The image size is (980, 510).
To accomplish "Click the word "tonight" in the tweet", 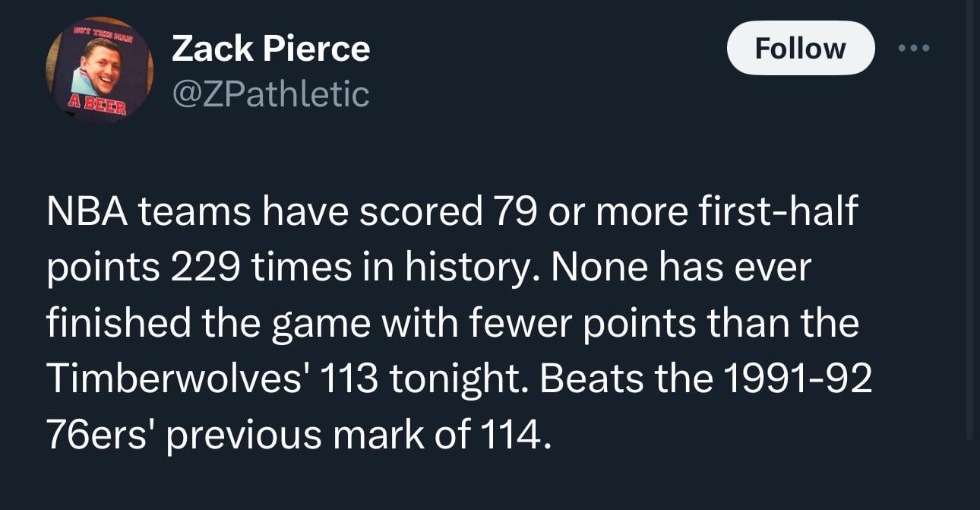I will point(459,378).
